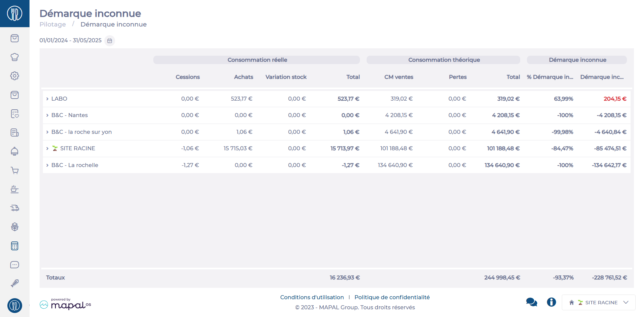Screen dimensions: 644x317
Task: Expand the LABO row
Action: (x=47, y=99)
